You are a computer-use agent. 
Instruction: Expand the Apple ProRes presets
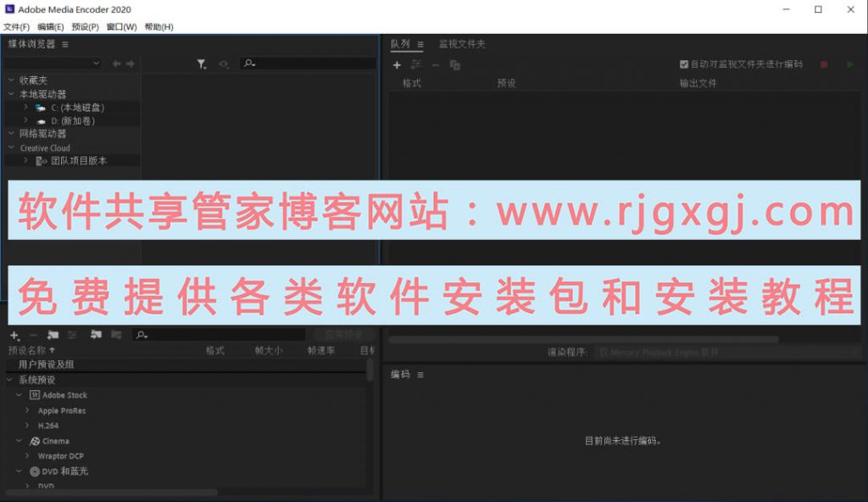[x=27, y=410]
